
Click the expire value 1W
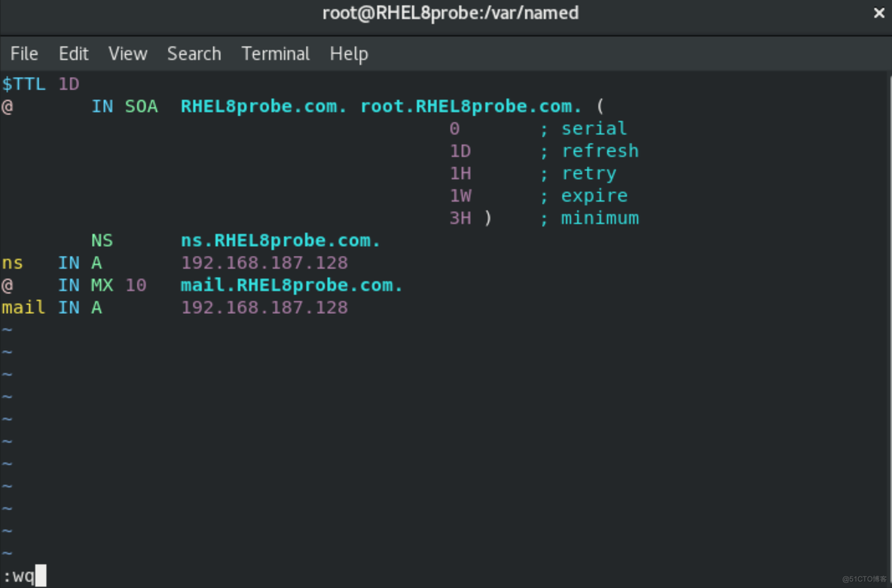point(460,196)
